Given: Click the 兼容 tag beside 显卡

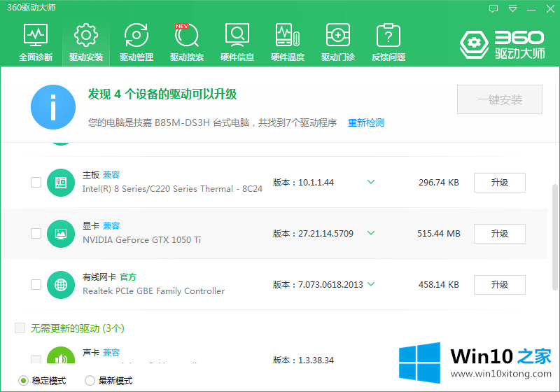Looking at the screenshot, I should pyautogui.click(x=111, y=225).
